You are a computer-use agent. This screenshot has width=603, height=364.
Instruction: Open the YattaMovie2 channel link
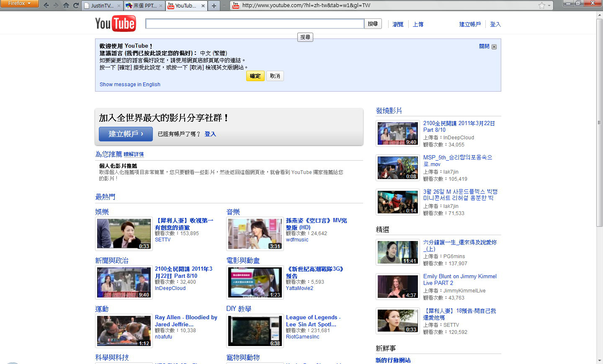[299, 288]
